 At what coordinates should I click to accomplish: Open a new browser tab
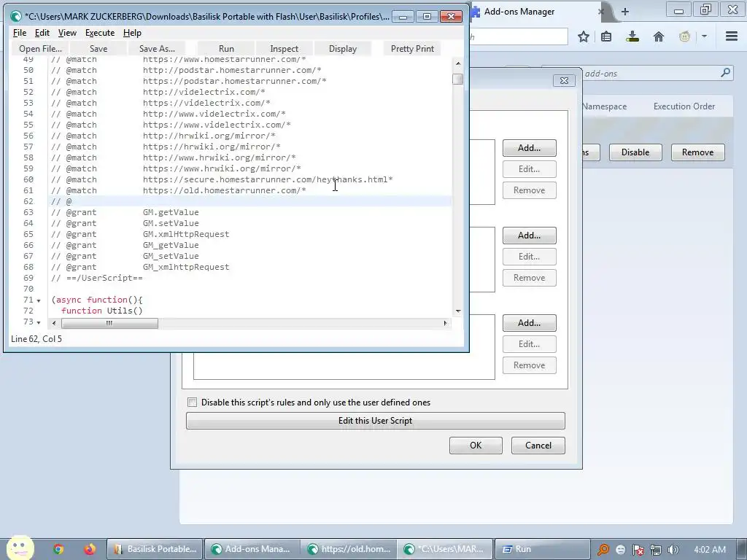coord(625,12)
